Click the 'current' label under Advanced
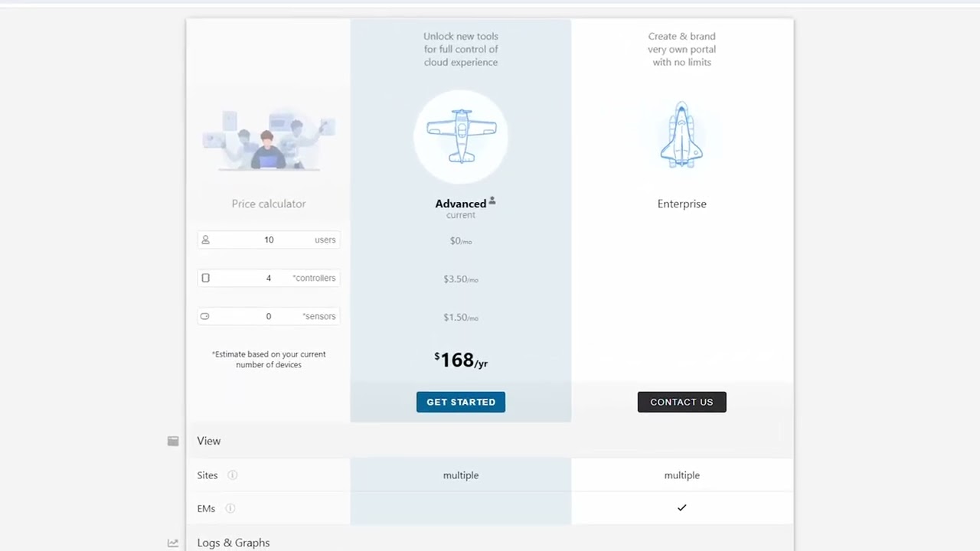 (x=461, y=215)
